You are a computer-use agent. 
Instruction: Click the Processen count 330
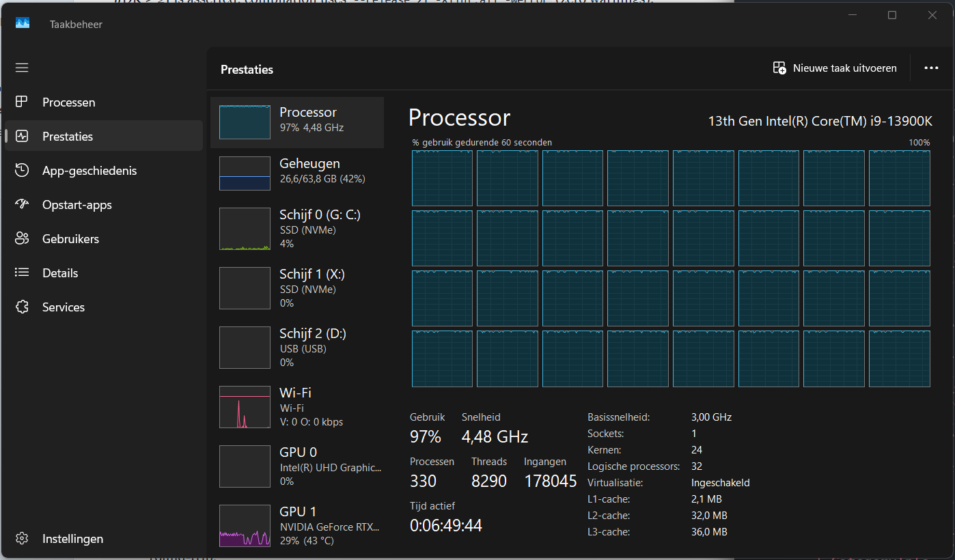point(423,481)
